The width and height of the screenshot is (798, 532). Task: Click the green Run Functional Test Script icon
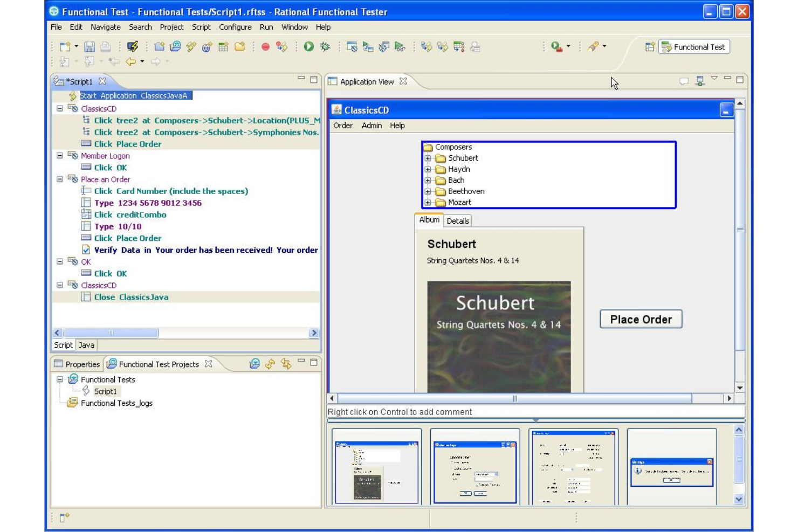point(308,47)
